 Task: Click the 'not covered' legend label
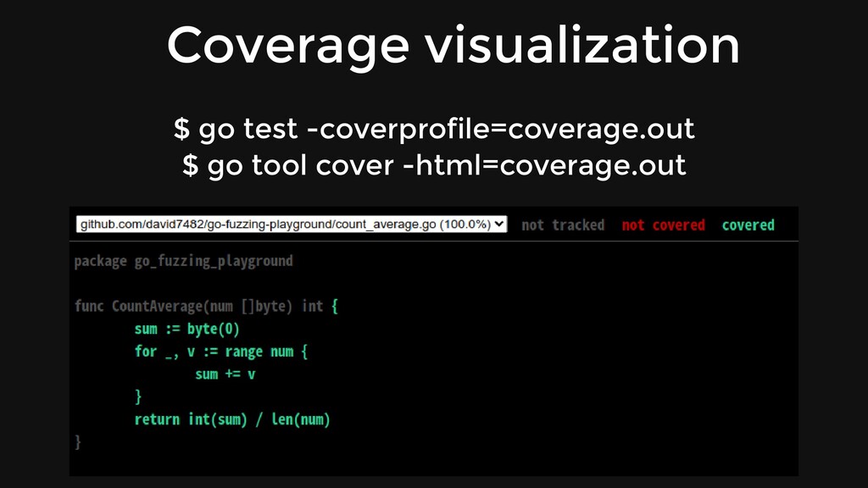coord(663,225)
